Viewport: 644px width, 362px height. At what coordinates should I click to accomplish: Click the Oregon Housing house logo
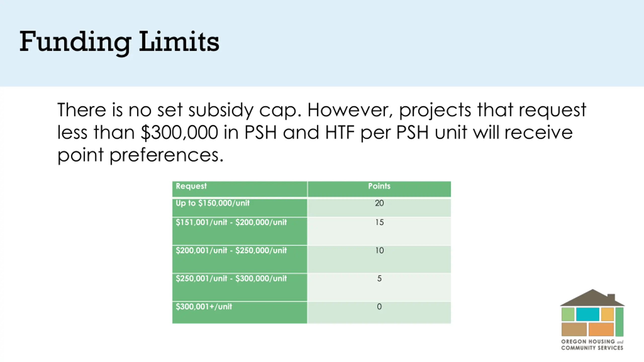pyautogui.click(x=592, y=320)
